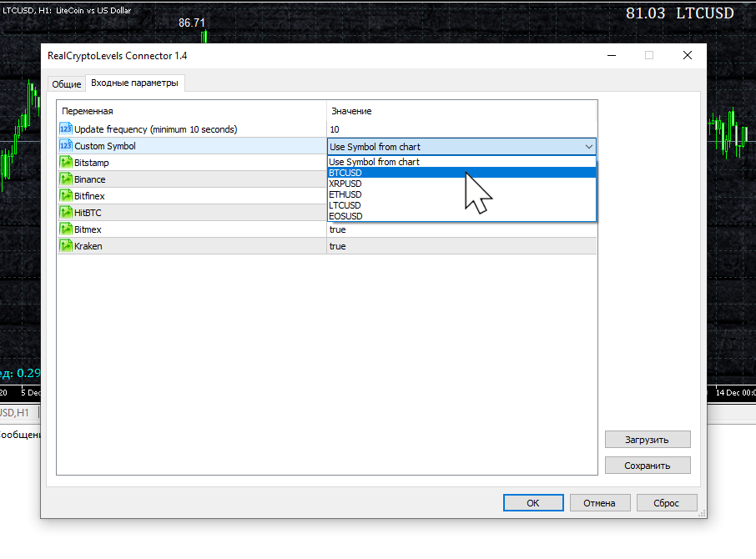This screenshot has width=756, height=559.
Task: Click the Custom Symbol variable label
Action: pyautogui.click(x=104, y=146)
